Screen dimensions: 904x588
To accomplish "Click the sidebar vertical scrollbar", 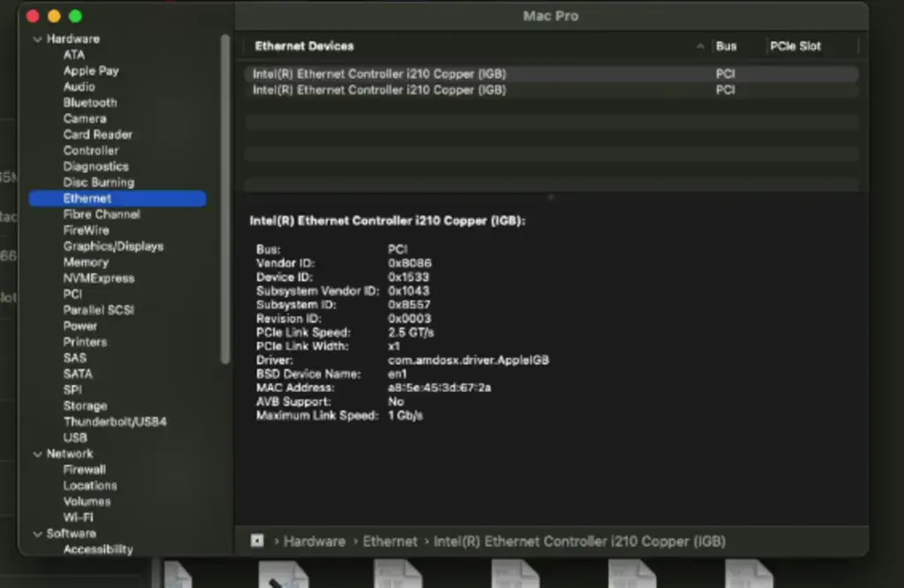I will [225, 199].
